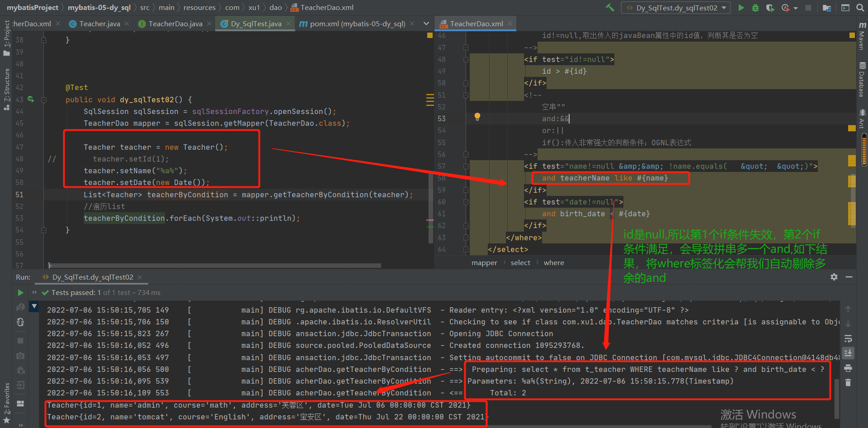Click print console output icon
This screenshot has width=868, height=428.
coord(848,368)
